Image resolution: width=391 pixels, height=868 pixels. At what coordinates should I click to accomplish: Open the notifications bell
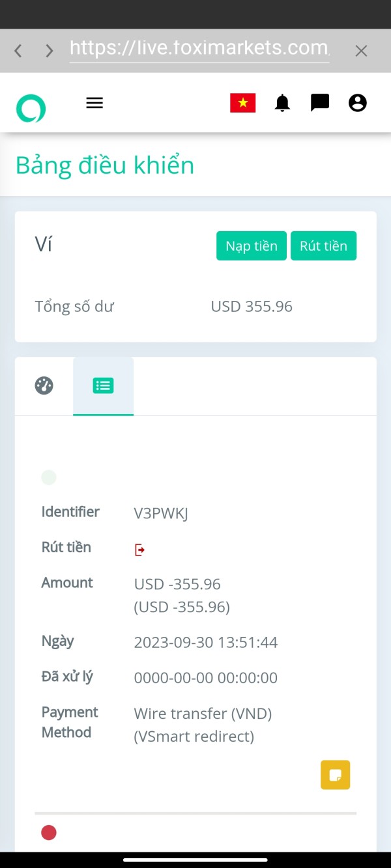282,103
